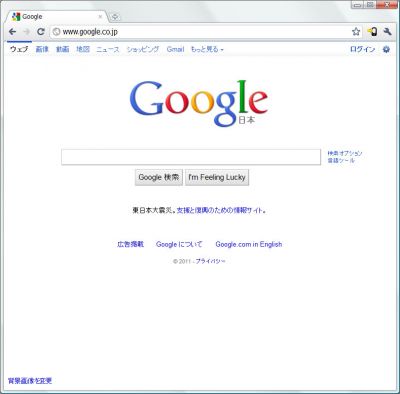Open a new tab with the plus button
The height and width of the screenshot is (394, 400).
114,17
